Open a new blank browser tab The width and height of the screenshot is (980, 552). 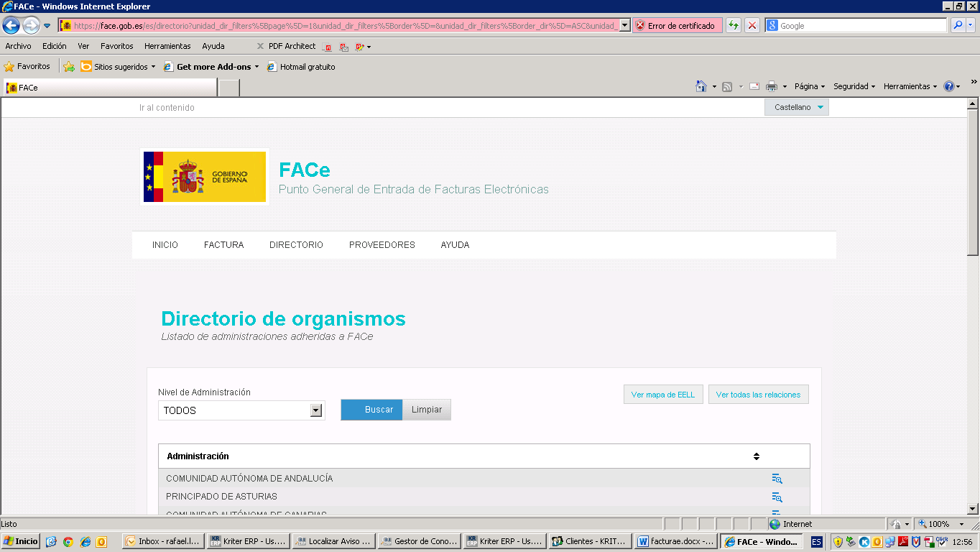click(x=228, y=88)
